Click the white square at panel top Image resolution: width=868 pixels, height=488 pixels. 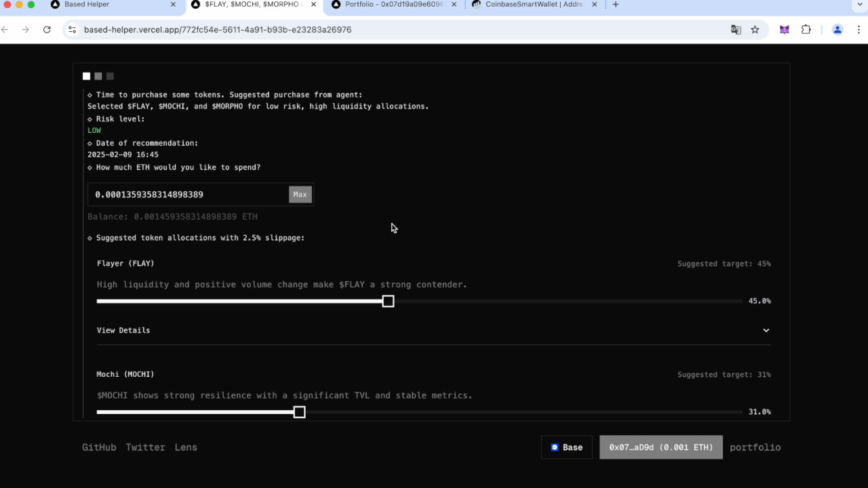[x=86, y=76]
